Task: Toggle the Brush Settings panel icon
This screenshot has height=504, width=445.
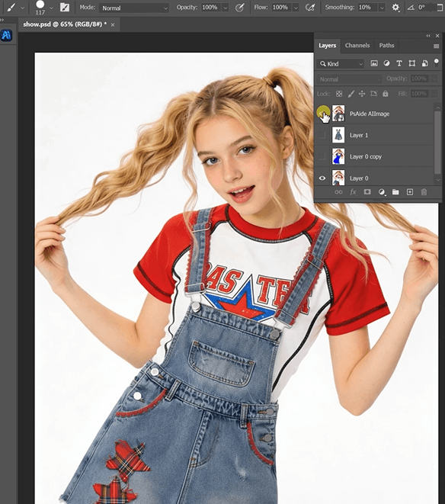Action: [65, 7]
